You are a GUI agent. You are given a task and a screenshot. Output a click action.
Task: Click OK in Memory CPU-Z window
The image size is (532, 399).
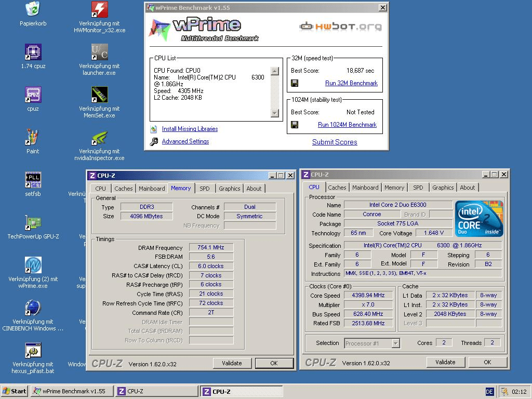[274, 363]
